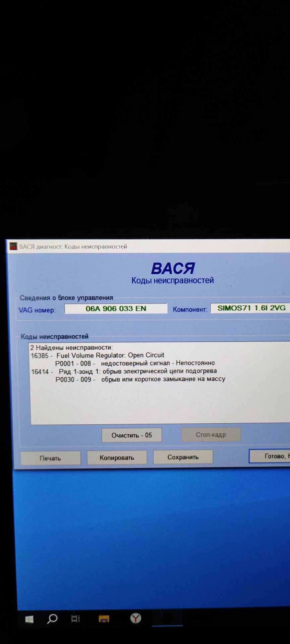290x644 pixels.
Task: Open Windows search from the taskbar
Action: [52, 619]
